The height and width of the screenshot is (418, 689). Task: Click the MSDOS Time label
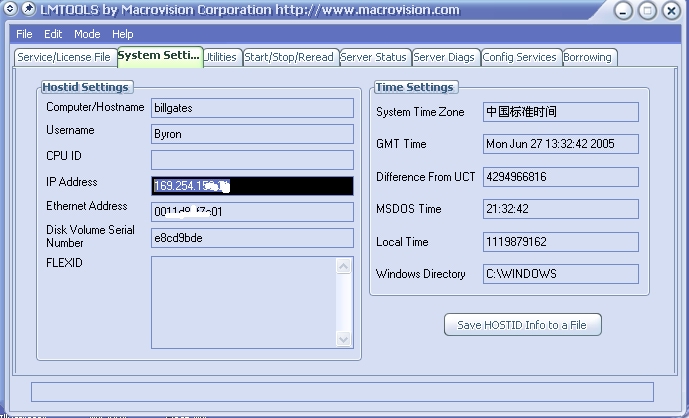coord(409,209)
